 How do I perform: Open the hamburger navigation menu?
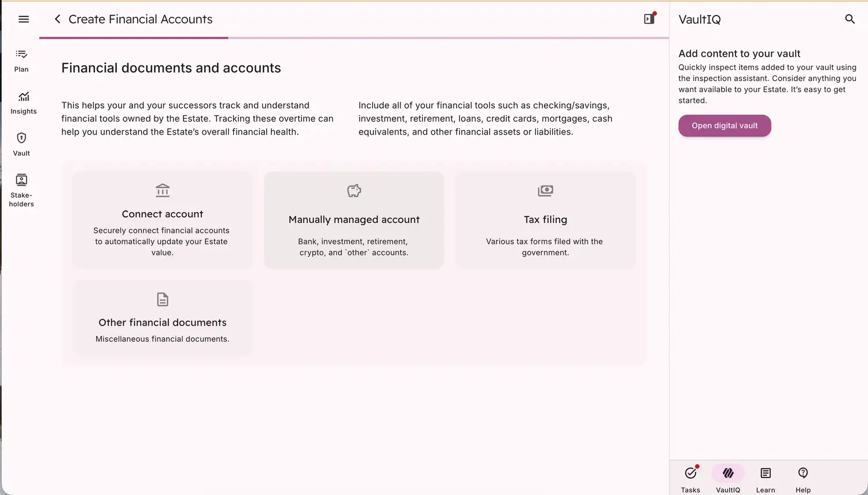pos(24,19)
